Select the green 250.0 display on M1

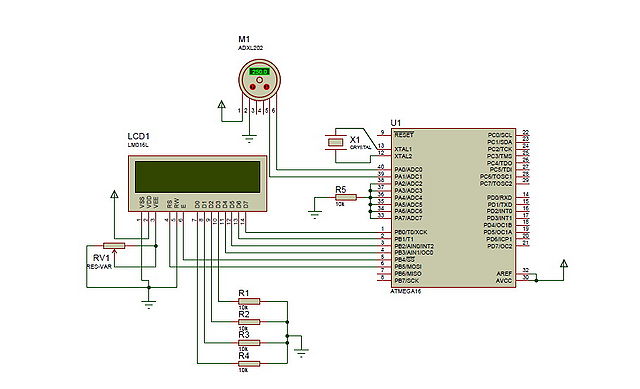(259, 72)
